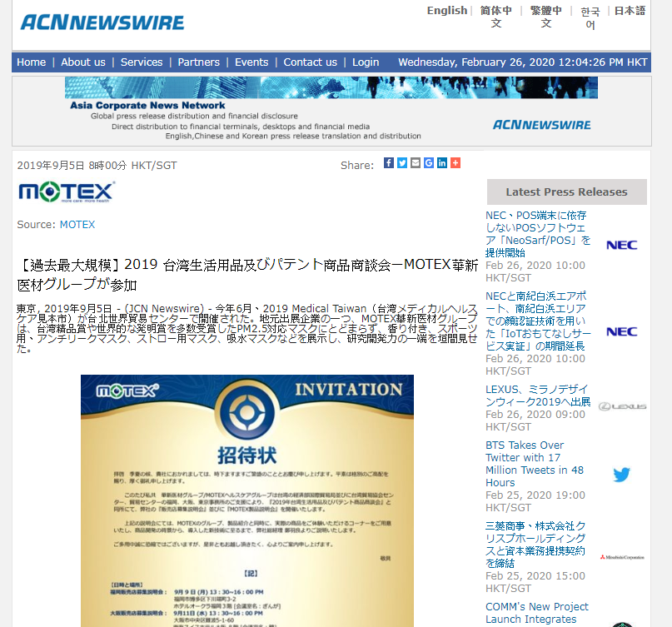This screenshot has height=627, width=672.
Task: Switch language to Korean 한국어
Action: coord(590,17)
